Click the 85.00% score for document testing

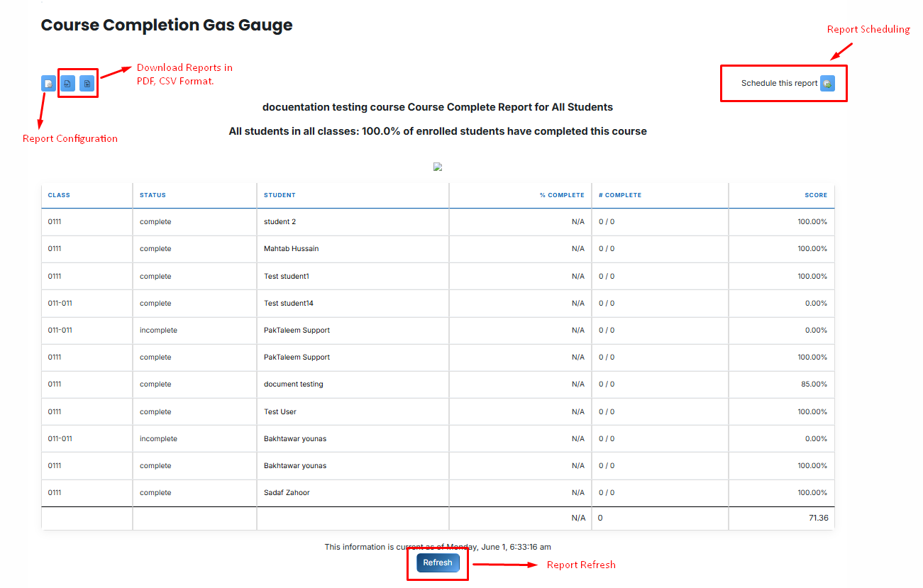[814, 384]
